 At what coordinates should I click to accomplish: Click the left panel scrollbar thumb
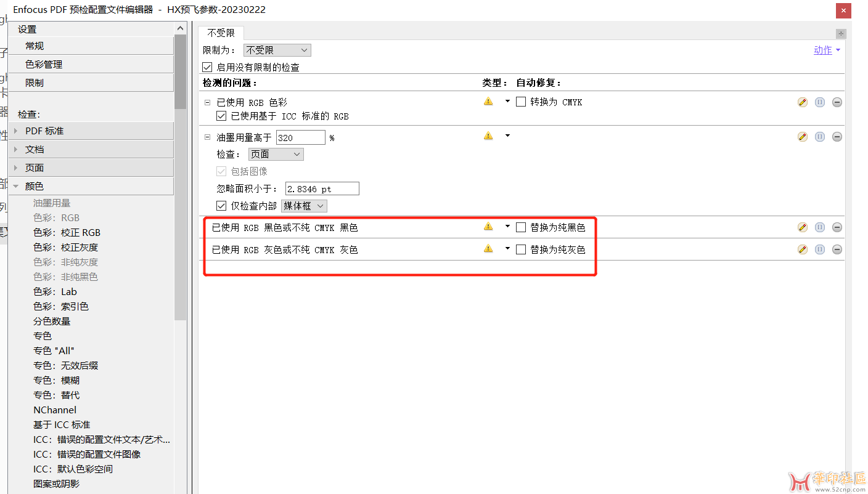click(180, 71)
